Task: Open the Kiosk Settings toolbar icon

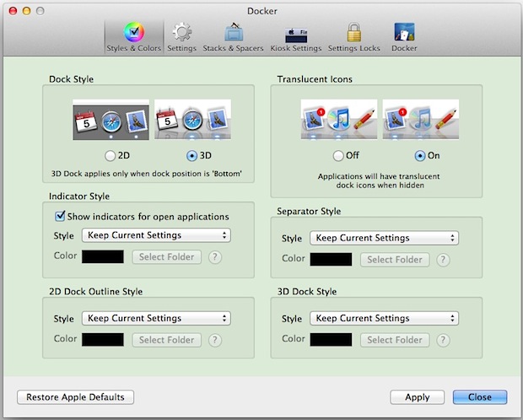Action: (x=296, y=35)
